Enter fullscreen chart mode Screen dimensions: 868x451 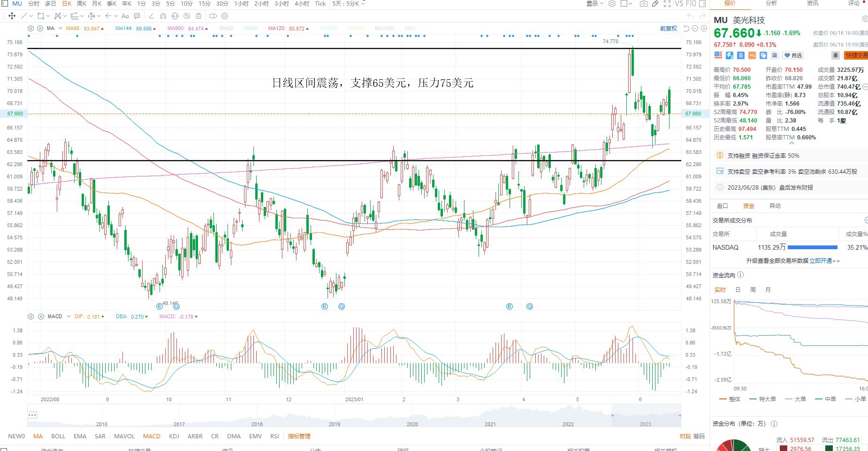tap(667, 3)
